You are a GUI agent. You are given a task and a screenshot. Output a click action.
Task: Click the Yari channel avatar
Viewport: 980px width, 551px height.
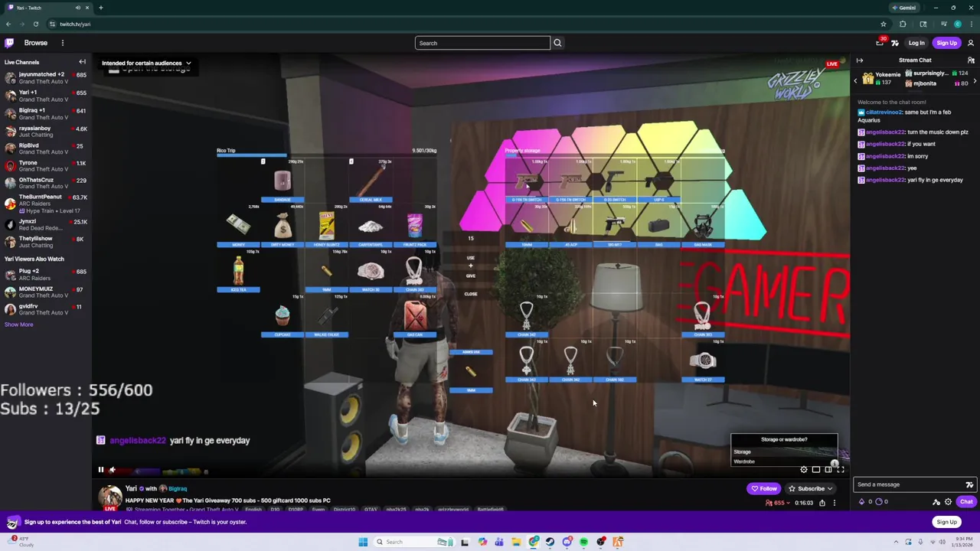[110, 497]
